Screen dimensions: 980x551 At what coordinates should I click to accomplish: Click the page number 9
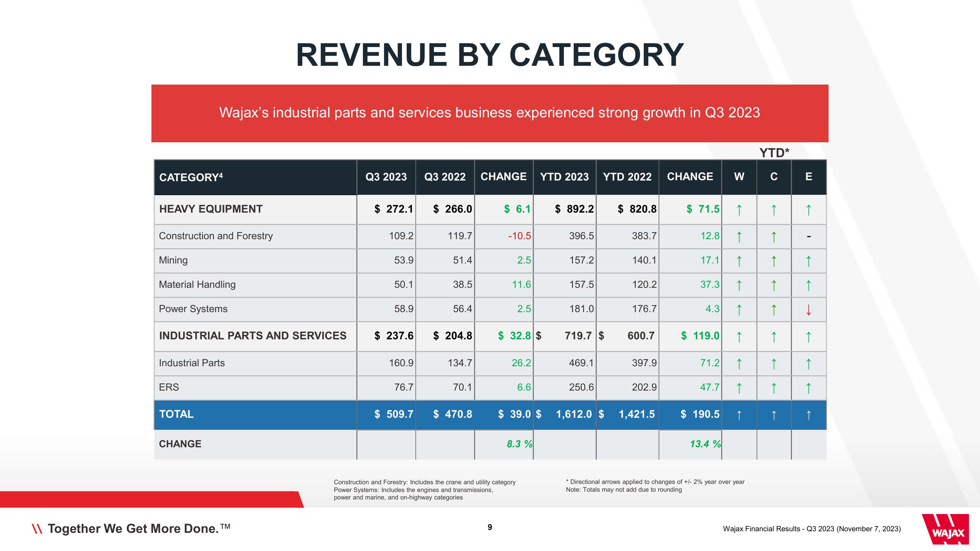pyautogui.click(x=490, y=527)
